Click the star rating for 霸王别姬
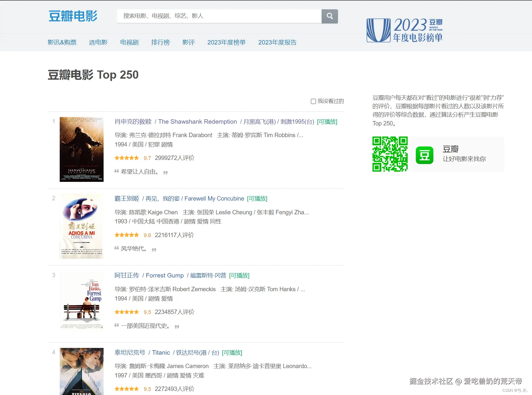The height and width of the screenshot is (395, 532). 127,235
